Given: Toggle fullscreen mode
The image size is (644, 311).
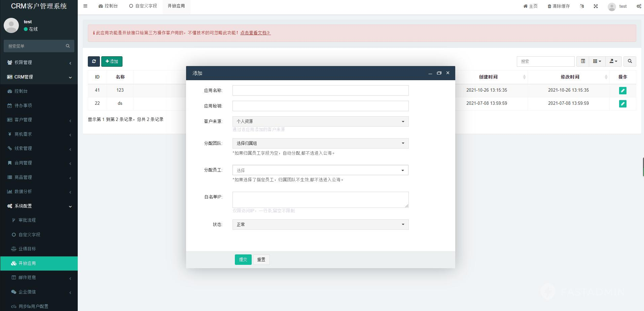Looking at the screenshot, I should click(x=596, y=6).
